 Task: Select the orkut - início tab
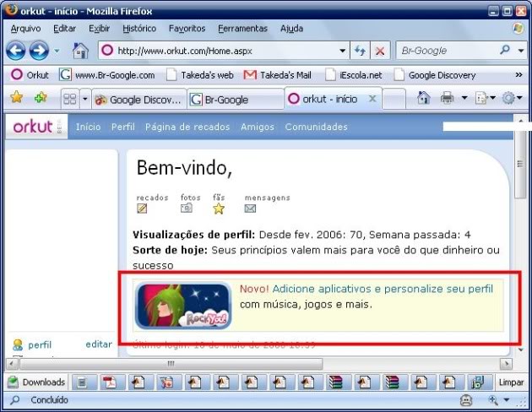[334, 99]
